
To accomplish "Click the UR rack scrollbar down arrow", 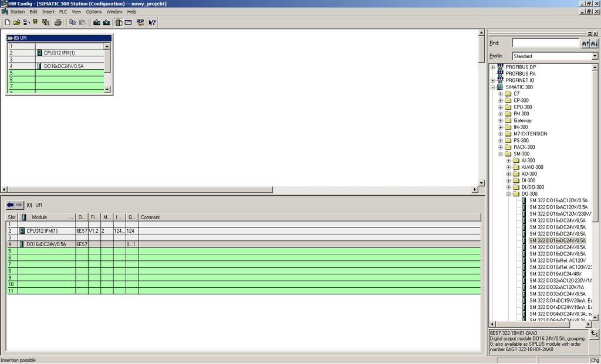I will coord(107,90).
